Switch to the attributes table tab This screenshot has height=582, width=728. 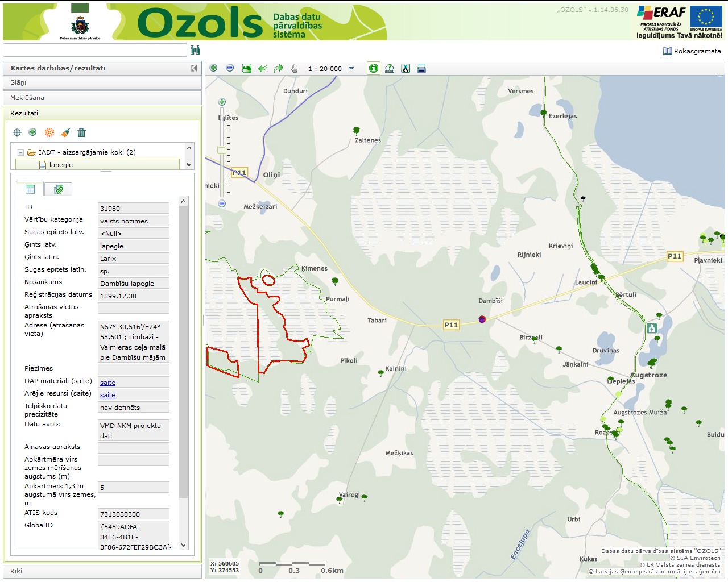[x=30, y=189]
